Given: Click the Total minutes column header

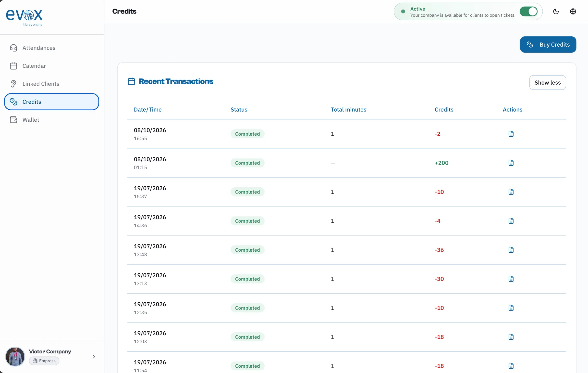Looking at the screenshot, I should (x=348, y=110).
